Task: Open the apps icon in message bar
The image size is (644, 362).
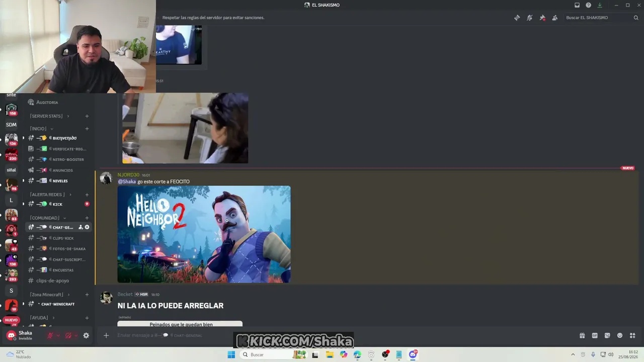Action: (632, 335)
